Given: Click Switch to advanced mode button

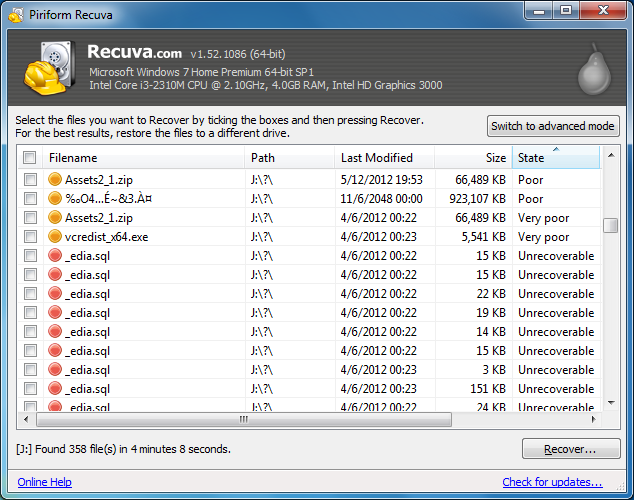Looking at the screenshot, I should coord(553,126).
